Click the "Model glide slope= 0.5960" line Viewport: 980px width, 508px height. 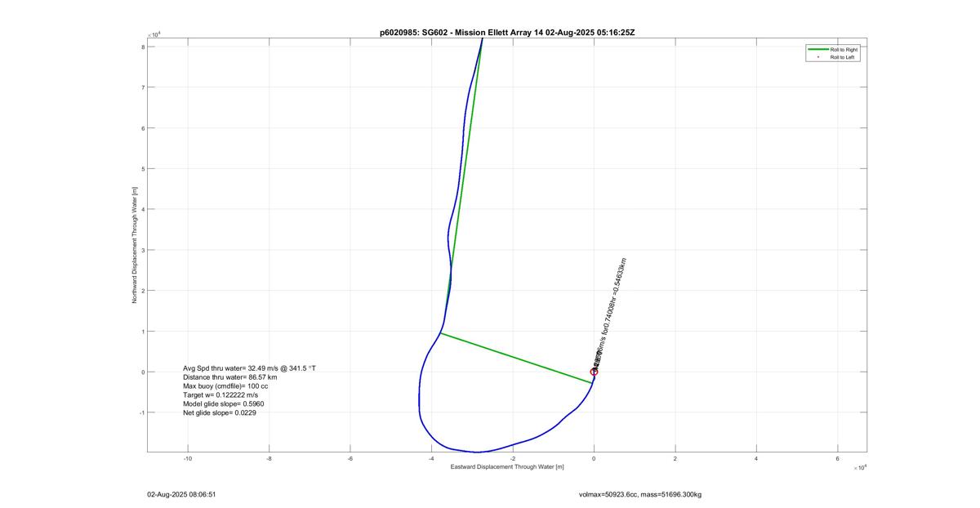click(223, 404)
